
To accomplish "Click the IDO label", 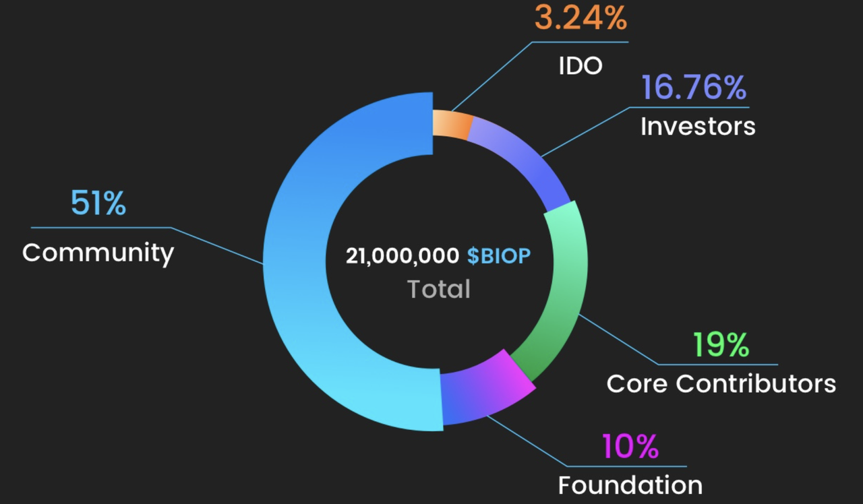I will click(581, 66).
